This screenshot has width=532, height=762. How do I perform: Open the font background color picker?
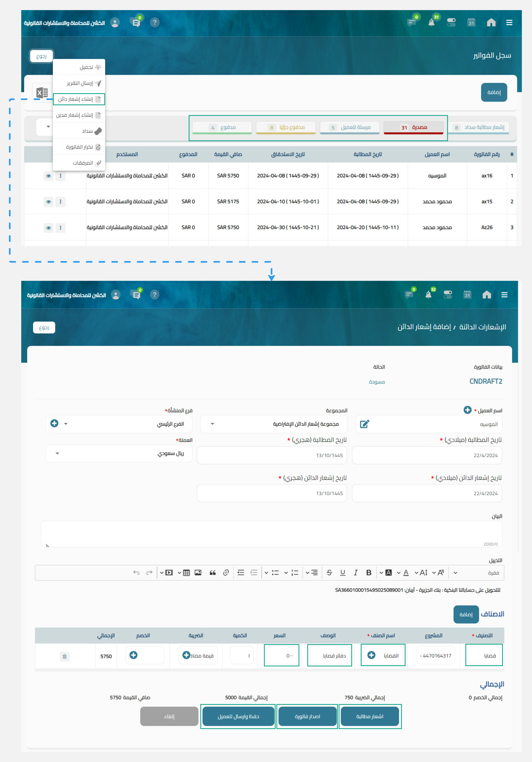388,572
